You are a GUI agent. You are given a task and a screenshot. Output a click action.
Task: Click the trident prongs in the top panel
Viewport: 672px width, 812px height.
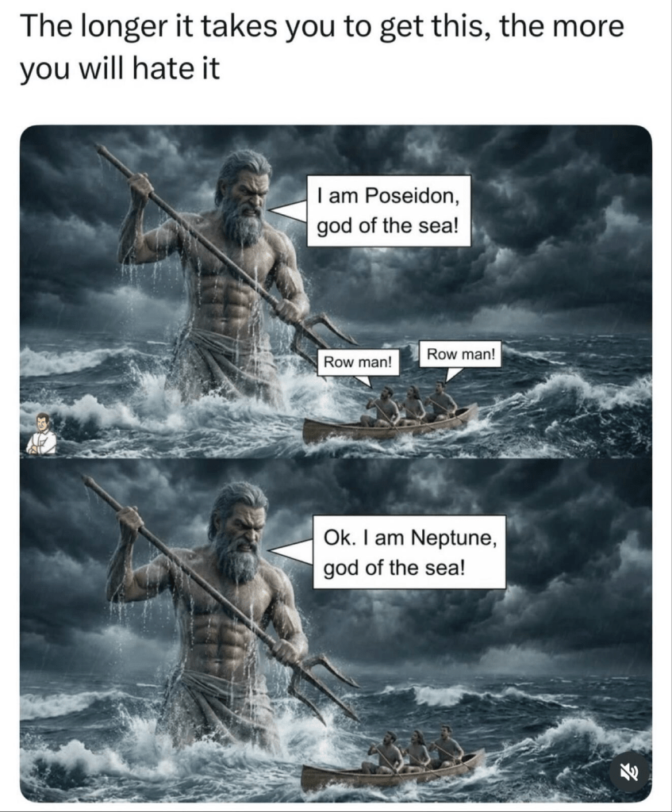322,335
